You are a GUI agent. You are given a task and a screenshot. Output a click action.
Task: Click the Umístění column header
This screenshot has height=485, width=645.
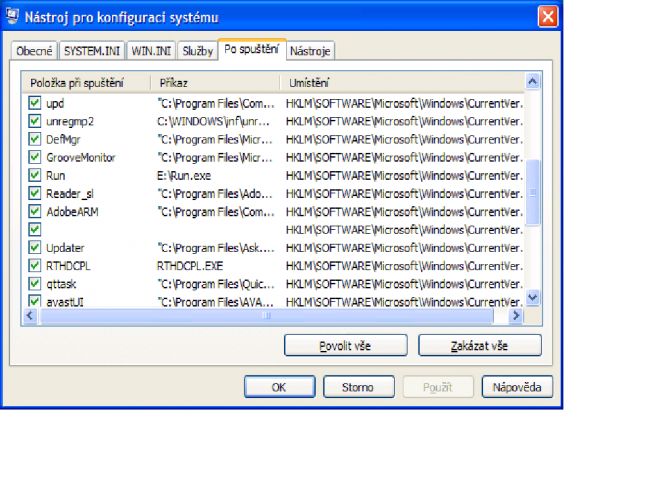point(402,83)
